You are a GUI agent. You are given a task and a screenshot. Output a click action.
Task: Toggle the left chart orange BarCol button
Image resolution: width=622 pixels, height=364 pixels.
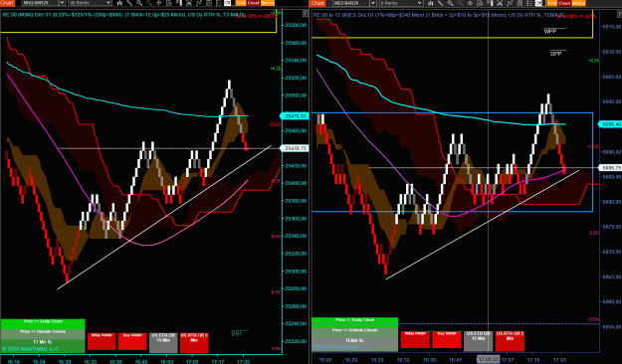pyautogui.click(x=268, y=3)
